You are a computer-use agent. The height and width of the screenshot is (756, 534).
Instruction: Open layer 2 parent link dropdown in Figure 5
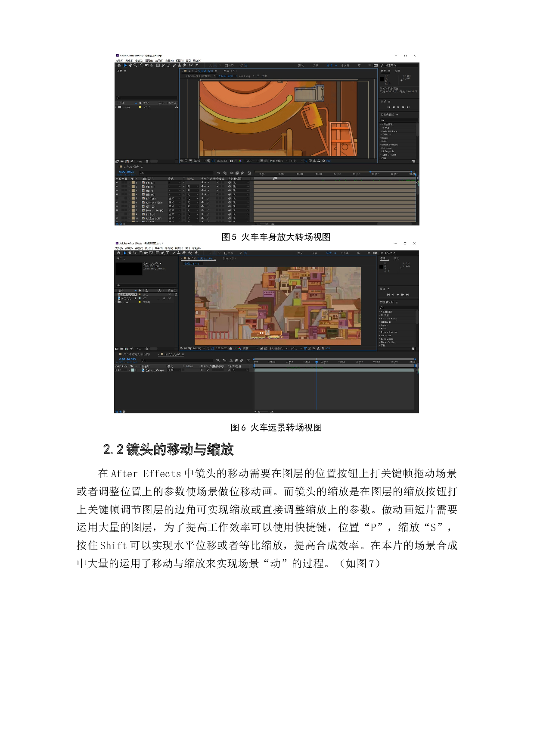(x=240, y=187)
